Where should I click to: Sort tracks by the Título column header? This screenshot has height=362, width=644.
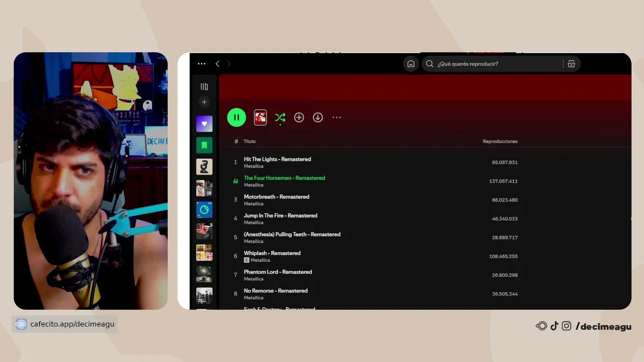click(x=250, y=141)
